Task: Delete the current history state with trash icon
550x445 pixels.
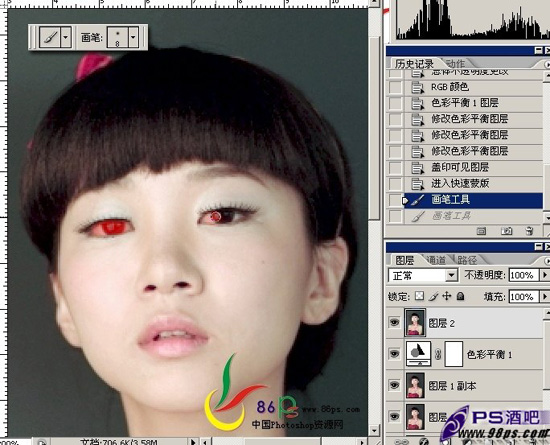Action: tap(529, 231)
